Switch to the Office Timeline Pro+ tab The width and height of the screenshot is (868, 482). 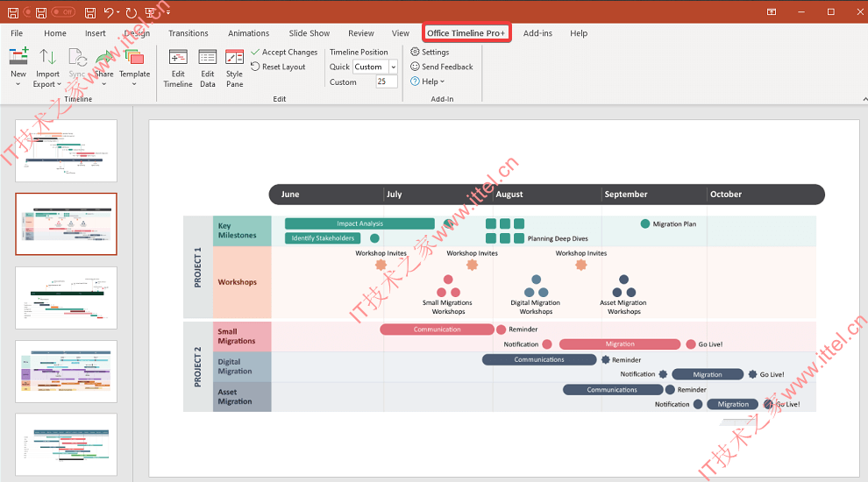click(x=466, y=33)
